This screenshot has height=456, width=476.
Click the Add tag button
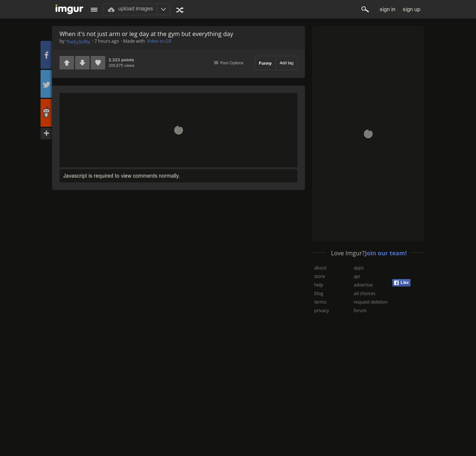[286, 63]
